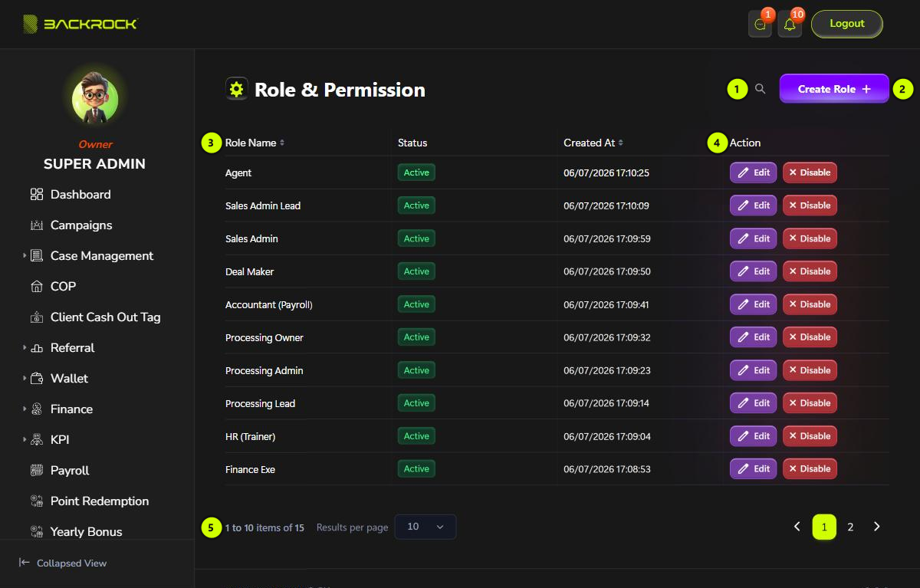
Task: Click the BackRock logo
Action: pos(80,25)
